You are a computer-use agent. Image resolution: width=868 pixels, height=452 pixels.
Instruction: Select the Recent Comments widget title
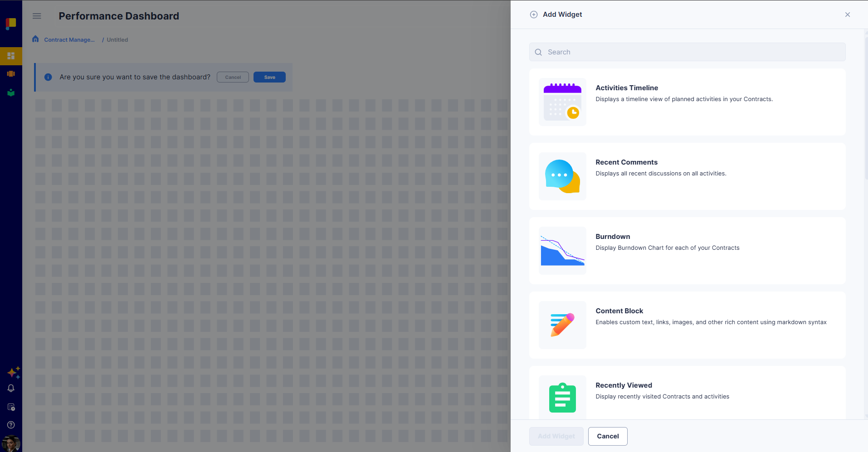[x=626, y=162]
